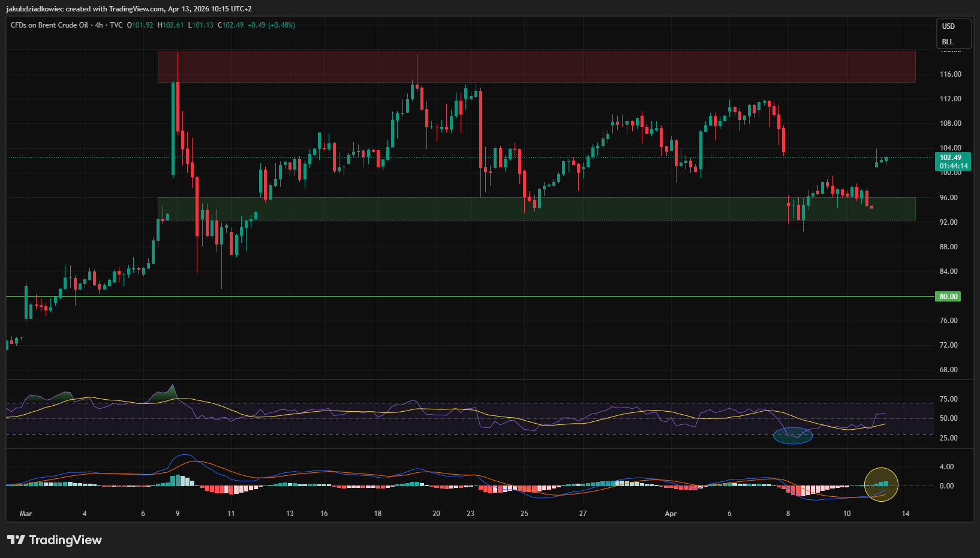Click the Apr label on the time axis
980x558 pixels.
click(x=671, y=514)
